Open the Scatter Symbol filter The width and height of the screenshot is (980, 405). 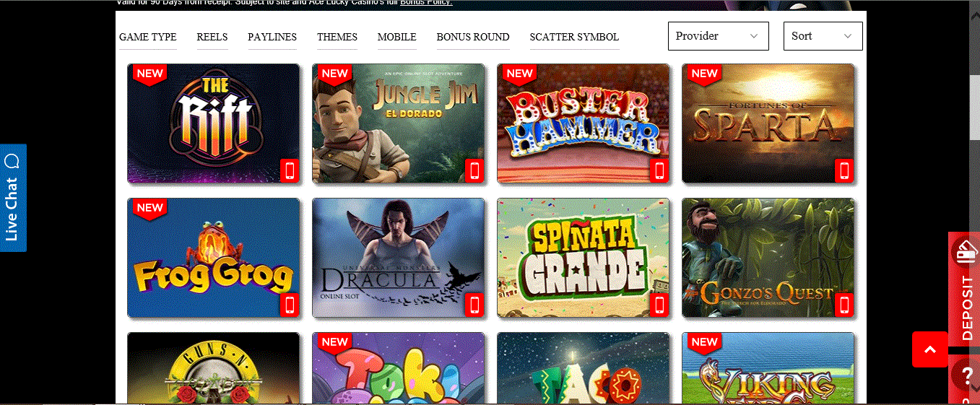[x=574, y=37]
